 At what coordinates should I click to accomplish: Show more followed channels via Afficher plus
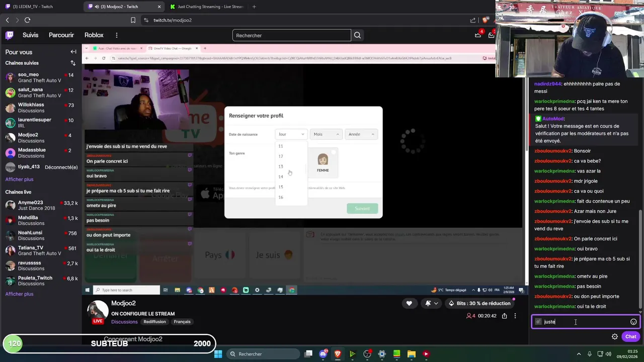tap(19, 179)
